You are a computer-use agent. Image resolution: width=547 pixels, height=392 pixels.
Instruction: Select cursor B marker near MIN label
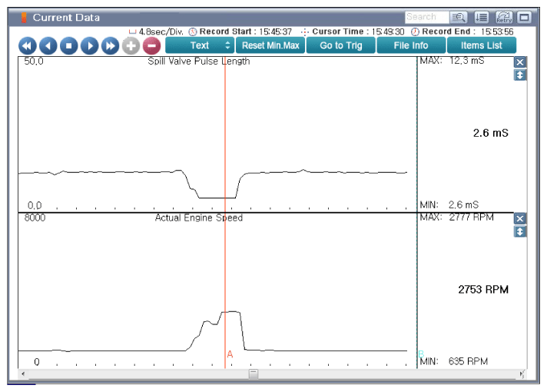tap(421, 354)
